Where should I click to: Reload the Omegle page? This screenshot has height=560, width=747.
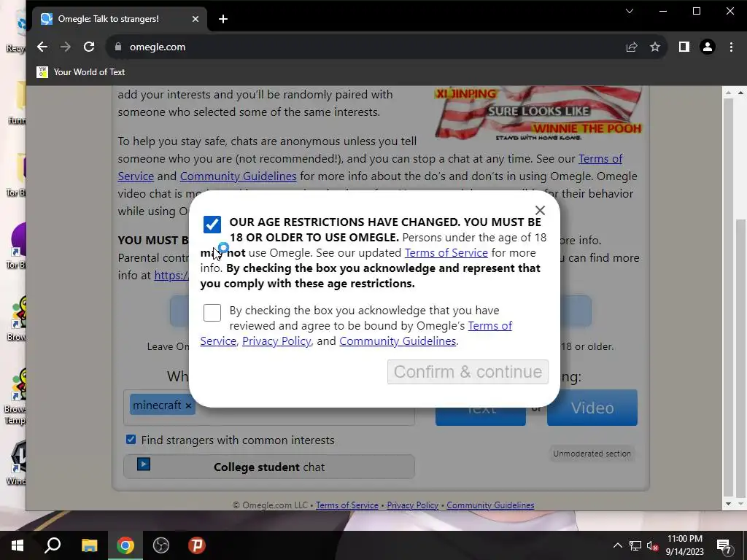tap(89, 47)
